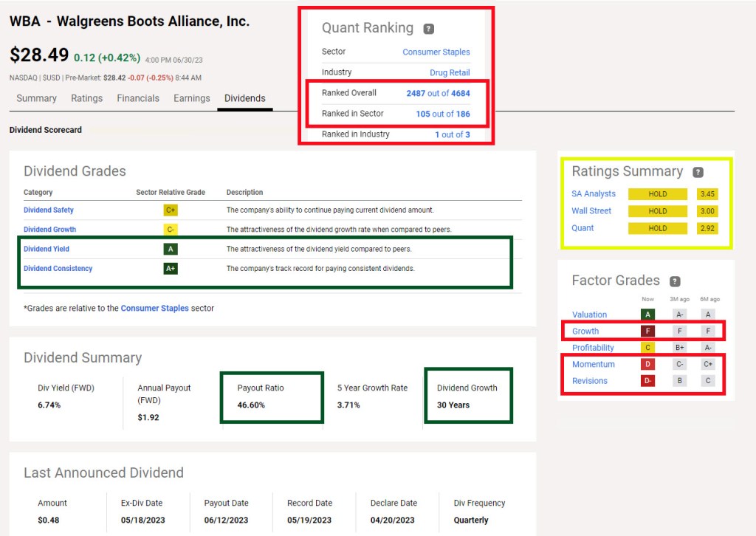The image size is (756, 536).
Task: Click the Ranked Overall 2487 number link
Action: (x=416, y=93)
